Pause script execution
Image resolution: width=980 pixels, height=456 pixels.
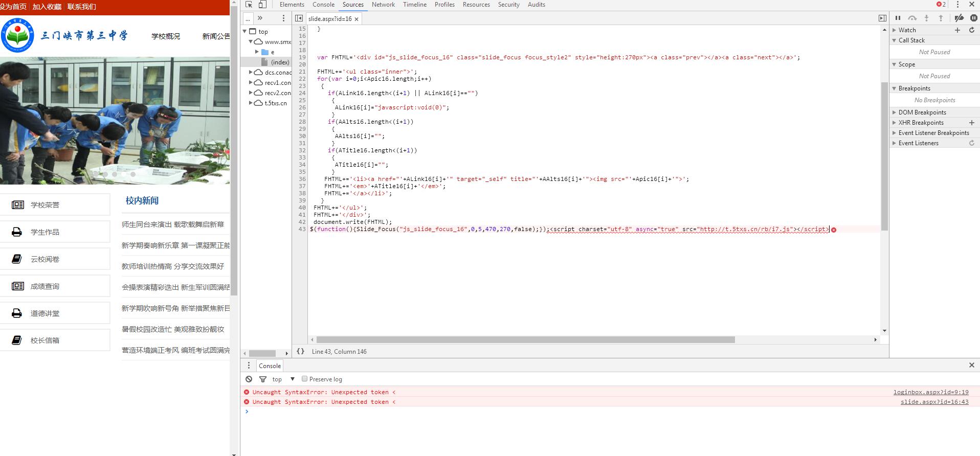coord(898,18)
